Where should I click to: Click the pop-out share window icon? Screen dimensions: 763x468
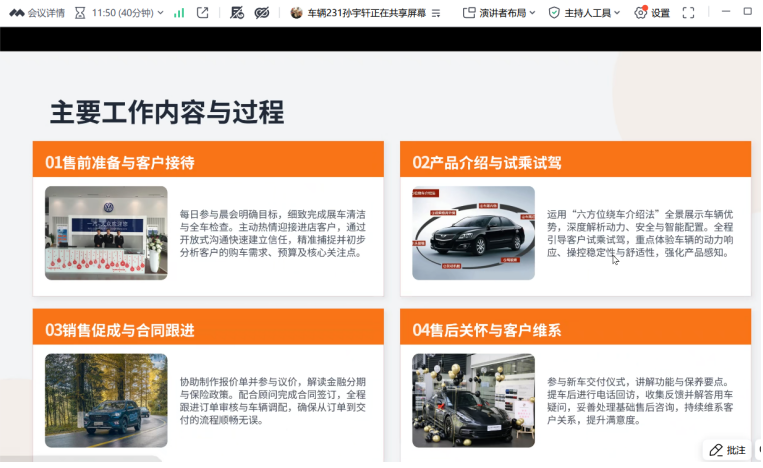pyautogui.click(x=202, y=13)
